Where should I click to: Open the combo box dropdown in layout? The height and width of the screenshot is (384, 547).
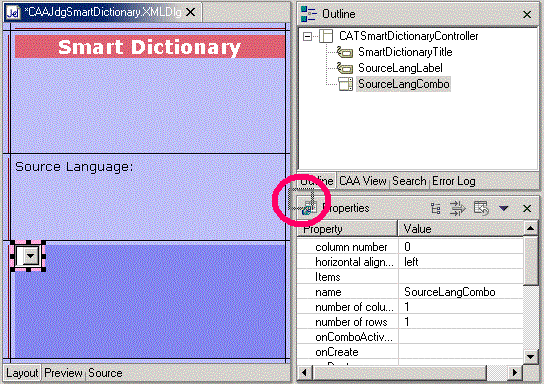(31, 256)
